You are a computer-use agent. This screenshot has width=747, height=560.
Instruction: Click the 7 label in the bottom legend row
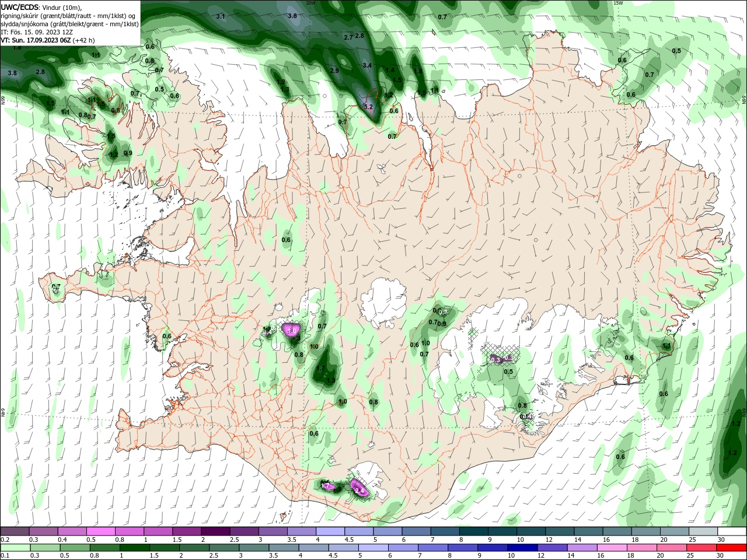coord(420,556)
